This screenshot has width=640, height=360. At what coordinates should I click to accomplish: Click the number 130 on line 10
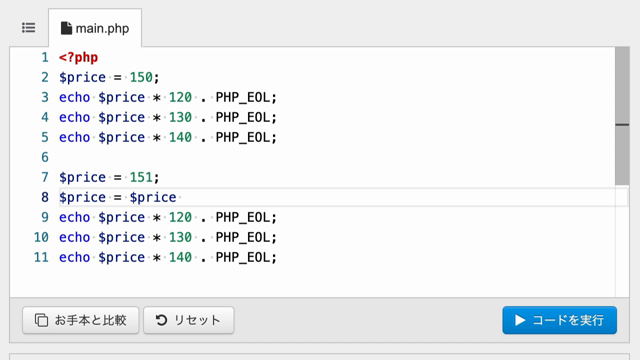180,238
